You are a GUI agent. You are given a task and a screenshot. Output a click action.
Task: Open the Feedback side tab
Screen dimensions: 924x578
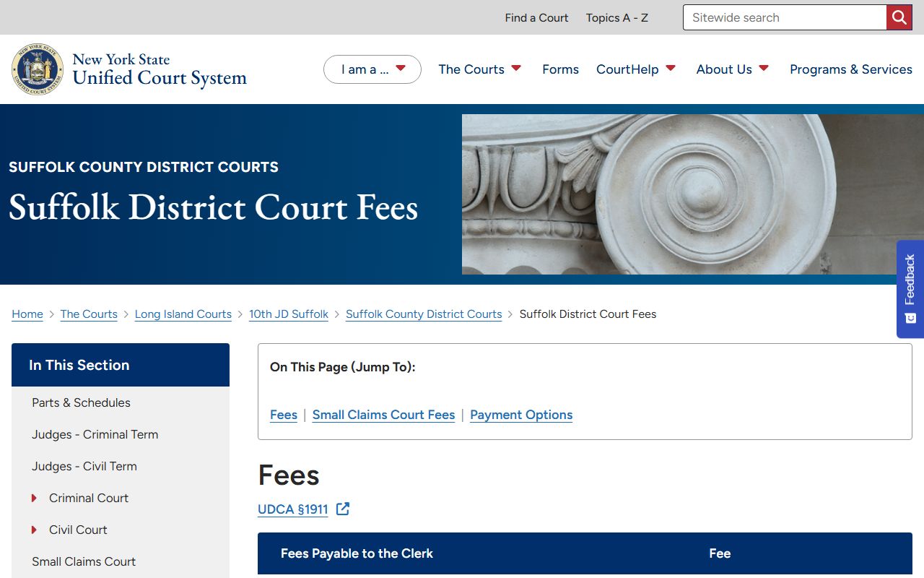(x=910, y=289)
